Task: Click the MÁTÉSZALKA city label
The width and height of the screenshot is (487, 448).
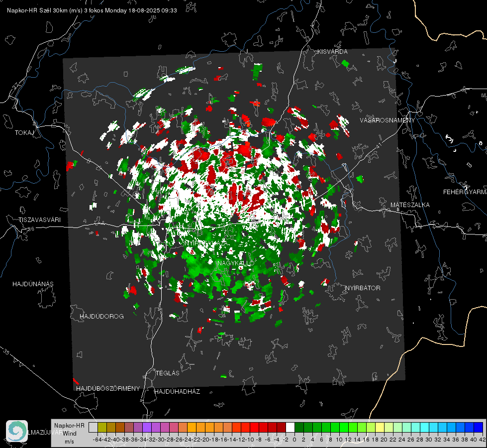Action: (410, 205)
